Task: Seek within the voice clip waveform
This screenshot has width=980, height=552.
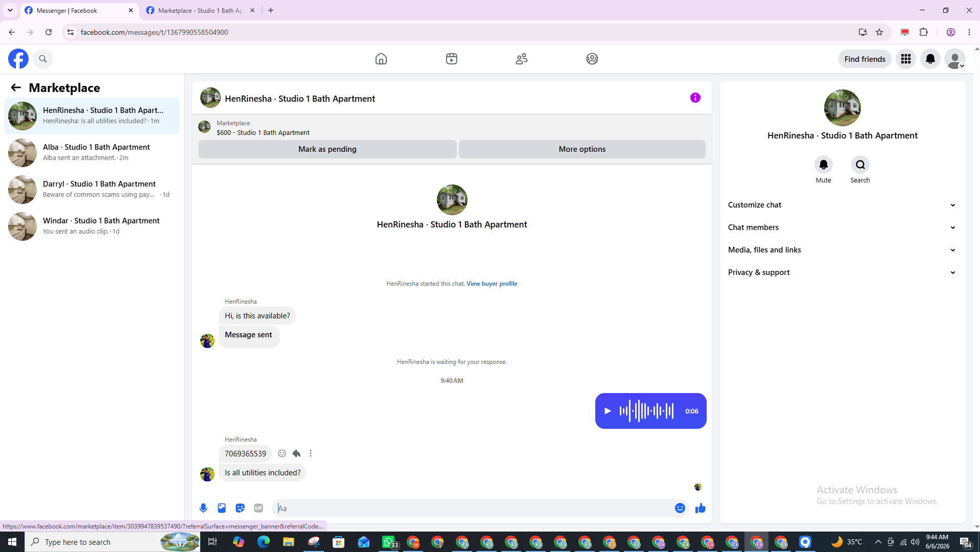Action: point(646,411)
